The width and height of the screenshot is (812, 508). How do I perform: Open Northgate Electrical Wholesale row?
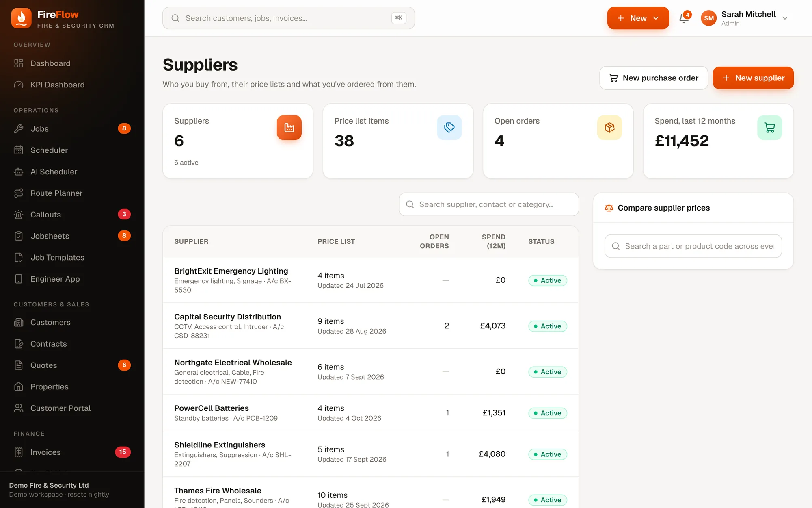[x=371, y=372]
